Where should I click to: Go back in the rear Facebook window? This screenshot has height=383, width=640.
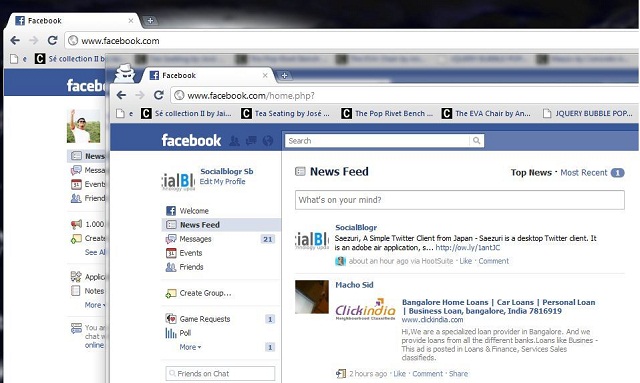coord(15,40)
